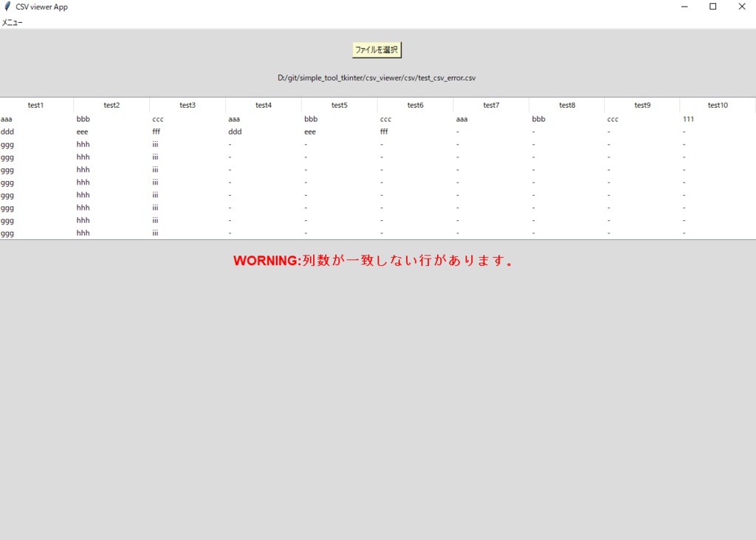This screenshot has width=756, height=540.
Task: Select a ggg cell in the test1 column
Action: coord(7,144)
